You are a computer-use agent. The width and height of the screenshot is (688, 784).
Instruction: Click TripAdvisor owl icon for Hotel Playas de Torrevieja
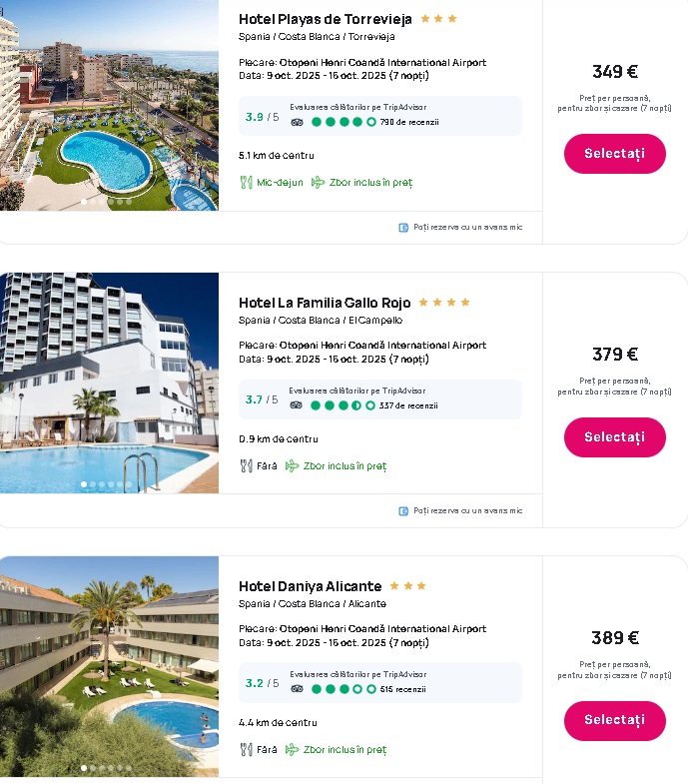[x=297, y=122]
